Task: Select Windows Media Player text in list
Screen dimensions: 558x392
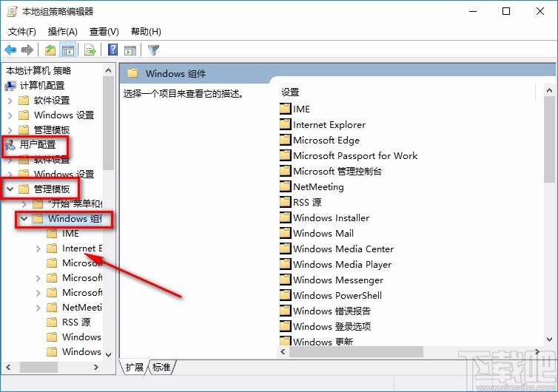Action: click(x=342, y=264)
